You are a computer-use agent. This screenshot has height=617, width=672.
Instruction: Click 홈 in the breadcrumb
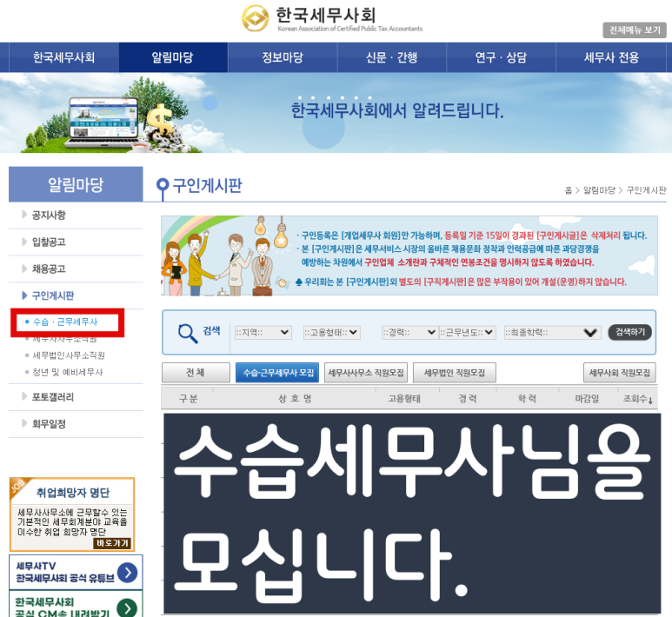(x=569, y=190)
